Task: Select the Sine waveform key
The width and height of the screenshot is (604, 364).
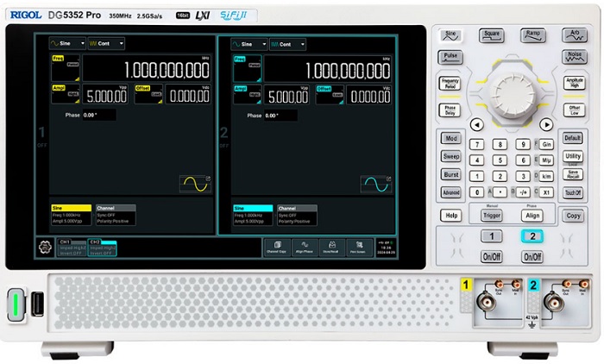Action: pyautogui.click(x=450, y=36)
